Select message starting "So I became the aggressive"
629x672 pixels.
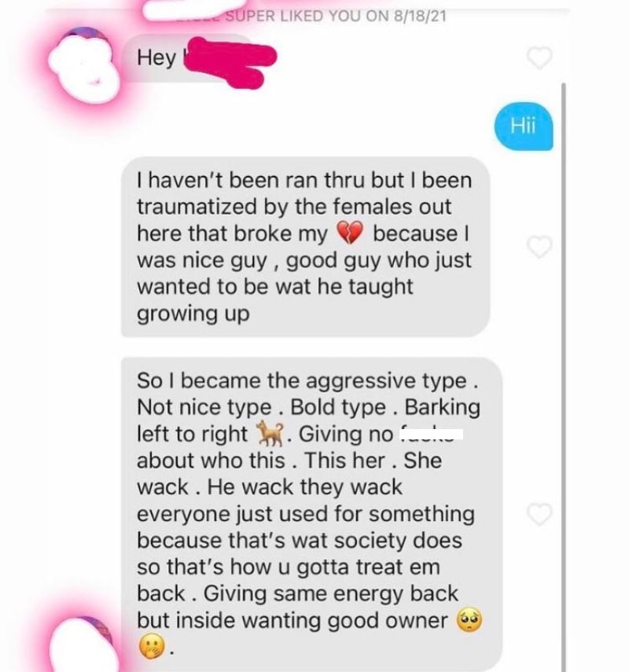[311, 513]
